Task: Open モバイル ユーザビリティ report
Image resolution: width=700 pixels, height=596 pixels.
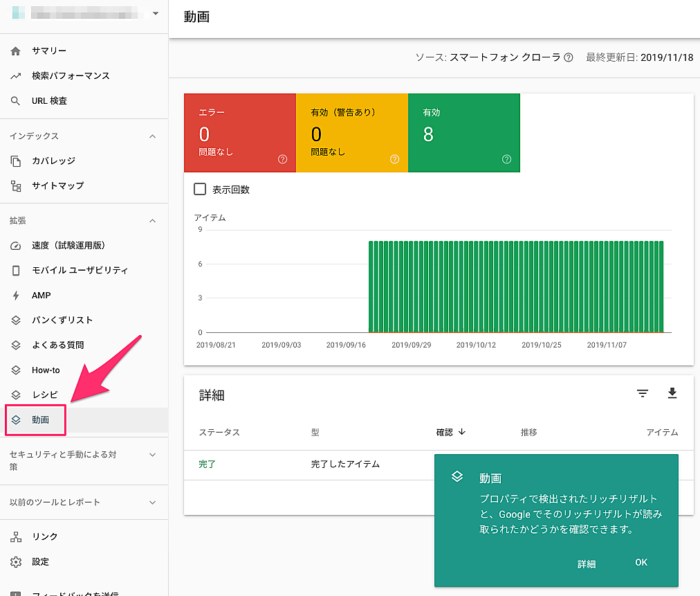Action: (80, 271)
